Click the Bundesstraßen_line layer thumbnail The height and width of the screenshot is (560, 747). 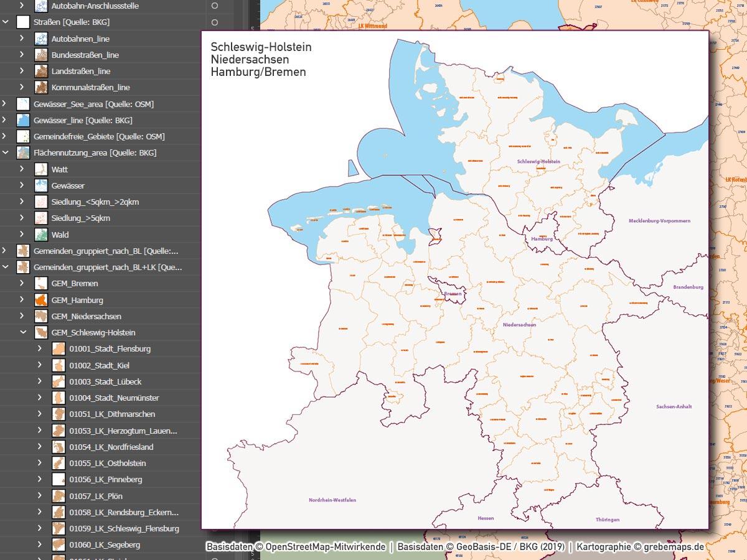(x=40, y=55)
